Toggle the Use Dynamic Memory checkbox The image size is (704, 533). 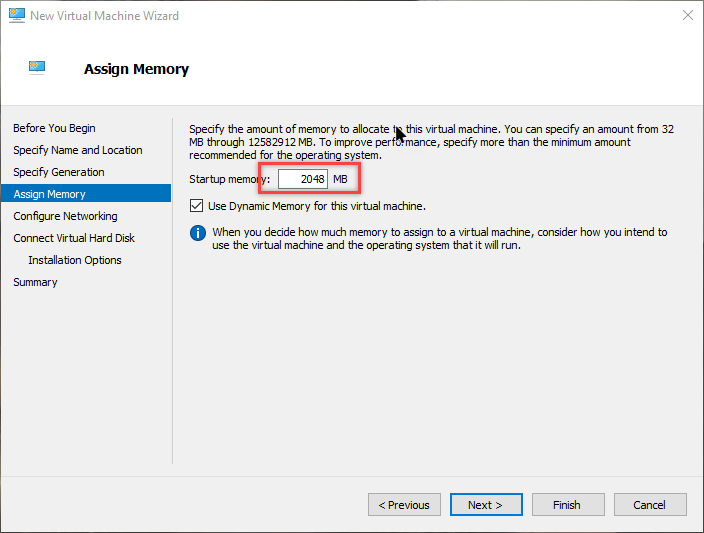(x=196, y=206)
